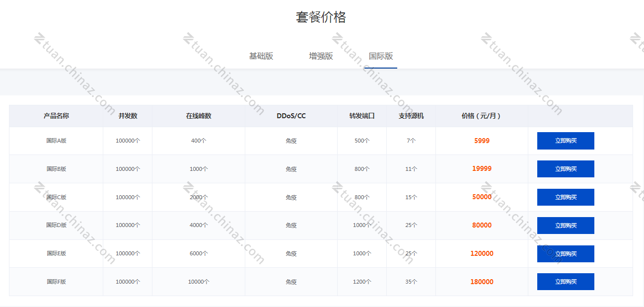
Task: Select the 国际F版 product name cell
Action: [x=56, y=282]
